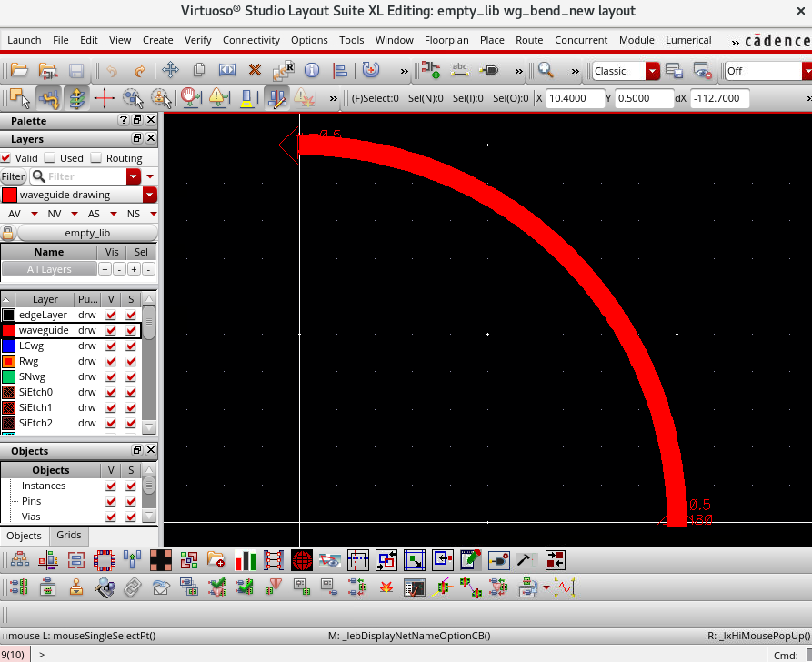Expand the menu bar overflow chevron
This screenshot has height=662, width=812.
tap(735, 43)
